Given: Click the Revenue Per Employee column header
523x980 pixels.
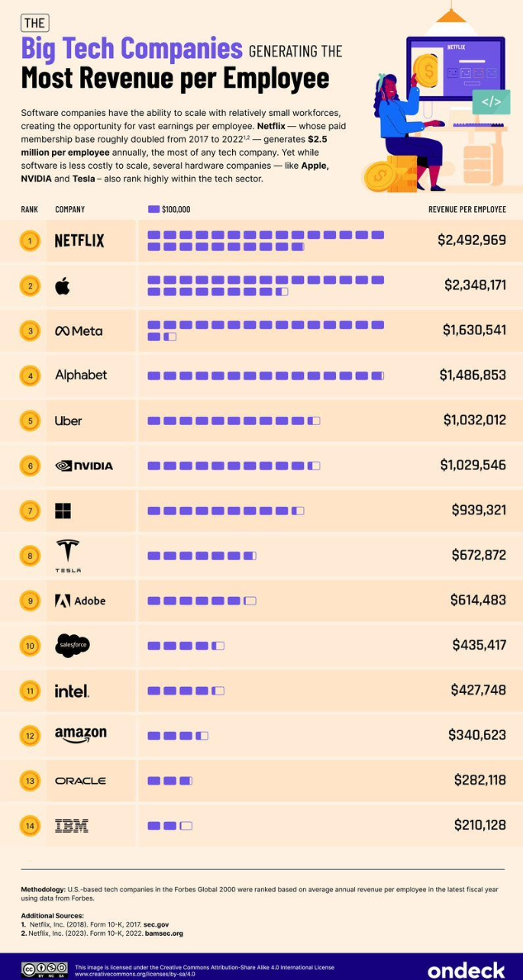Looking at the screenshot, I should click(x=467, y=209).
